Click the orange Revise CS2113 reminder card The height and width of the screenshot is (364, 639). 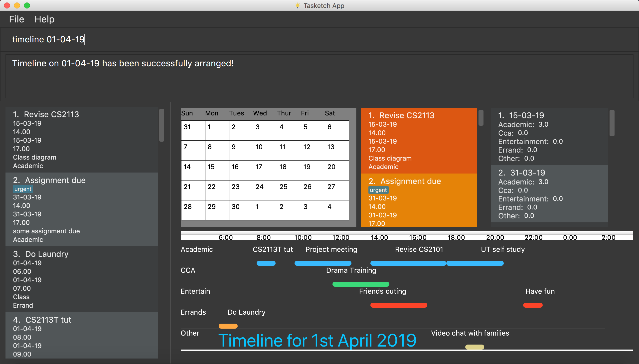(x=419, y=141)
